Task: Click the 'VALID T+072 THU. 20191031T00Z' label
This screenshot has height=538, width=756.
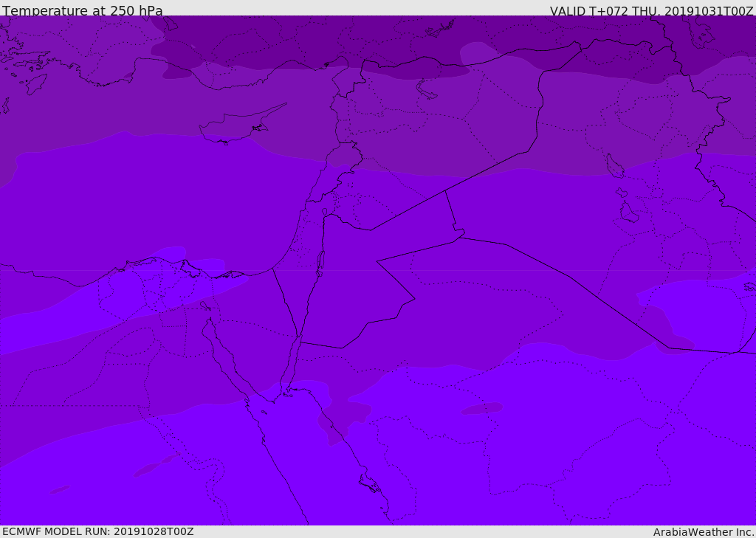Action: (651, 10)
